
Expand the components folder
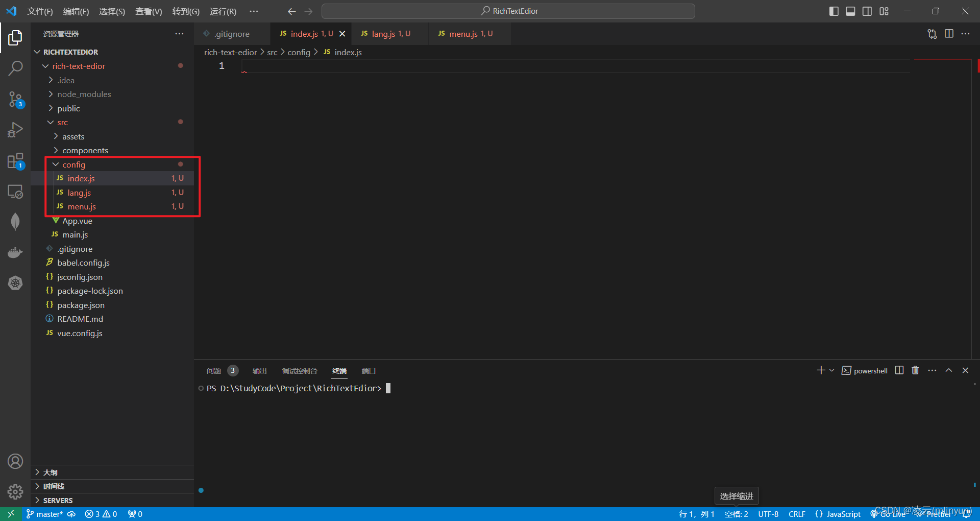(112, 150)
